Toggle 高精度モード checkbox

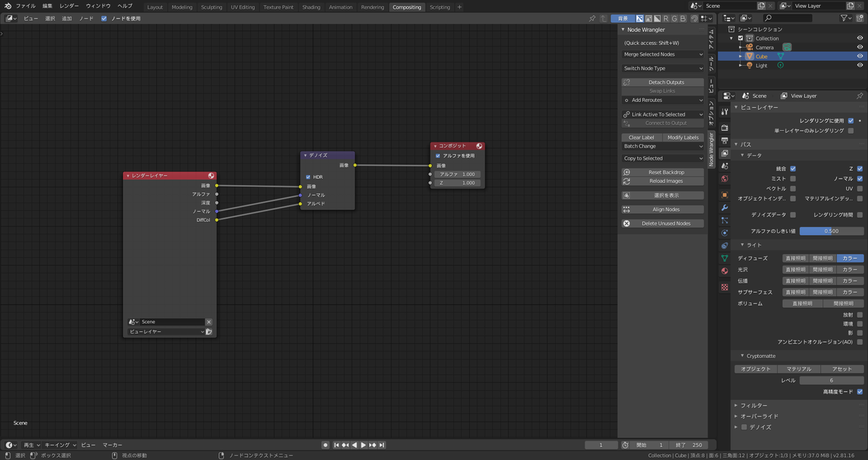click(x=859, y=391)
